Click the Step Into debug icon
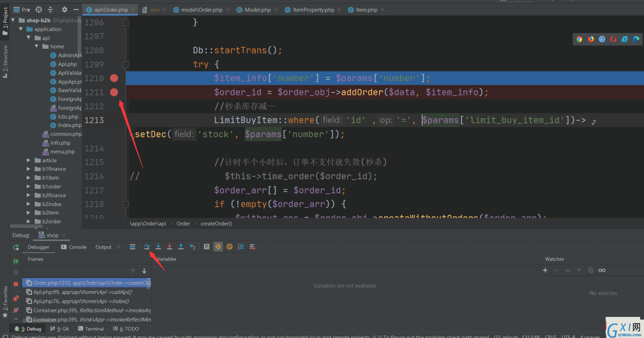644x338 pixels. pos(158,247)
